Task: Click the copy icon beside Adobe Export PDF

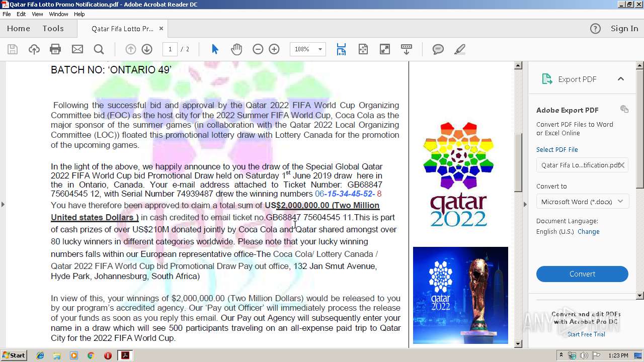Action: (x=624, y=109)
